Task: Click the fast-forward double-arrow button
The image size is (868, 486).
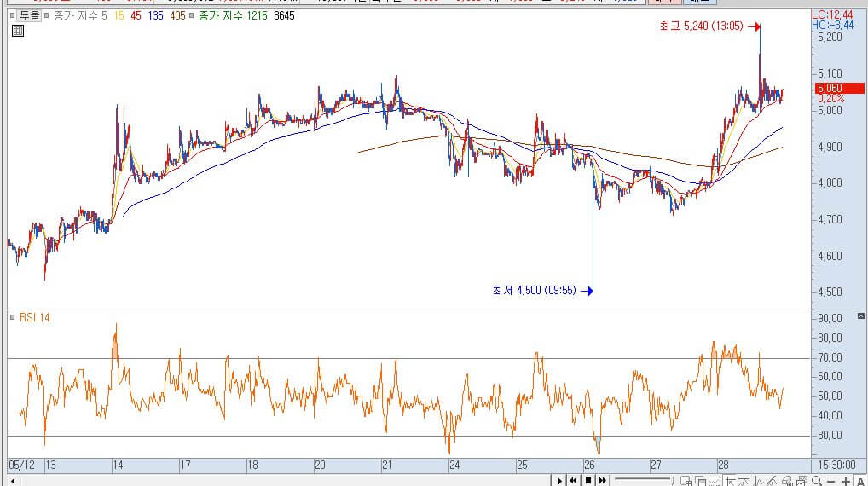Action: [602, 481]
